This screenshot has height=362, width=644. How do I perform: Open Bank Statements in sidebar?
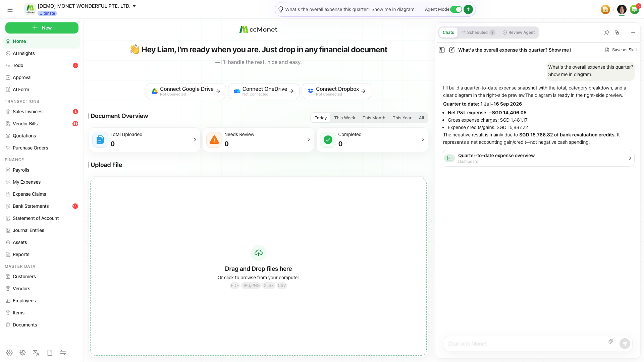(42, 206)
